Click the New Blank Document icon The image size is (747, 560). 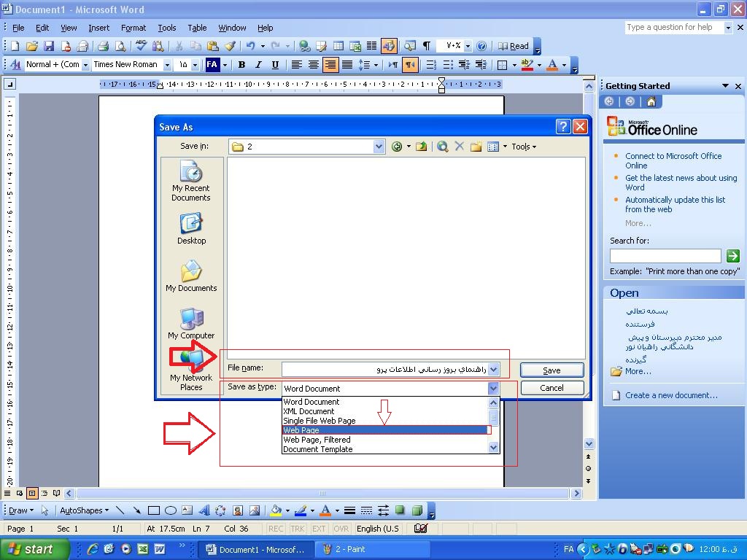(x=15, y=46)
